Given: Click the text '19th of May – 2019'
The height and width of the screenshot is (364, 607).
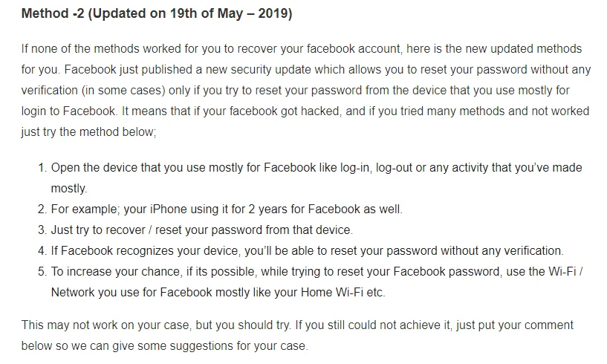Looking at the screenshot, I should pyautogui.click(x=231, y=13).
